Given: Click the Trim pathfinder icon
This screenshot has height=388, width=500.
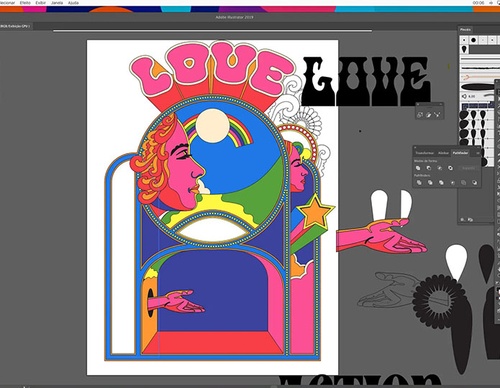Looking at the screenshot, I should 430,182.
